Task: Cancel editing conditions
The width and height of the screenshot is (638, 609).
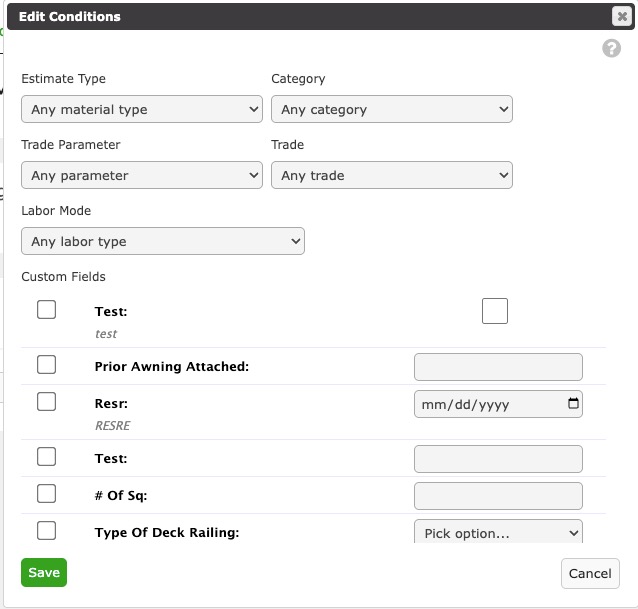Action: [590, 573]
